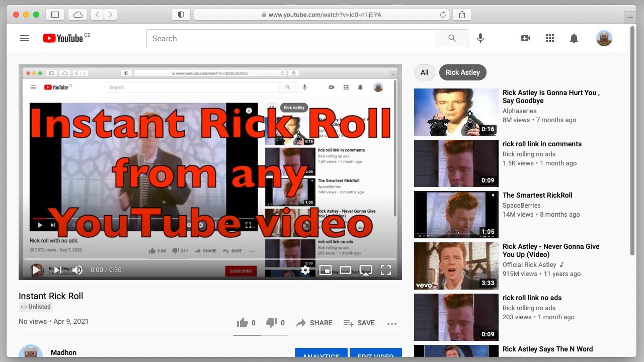644x362 pixels.
Task: Save the video to a playlist
Action: tap(359, 323)
